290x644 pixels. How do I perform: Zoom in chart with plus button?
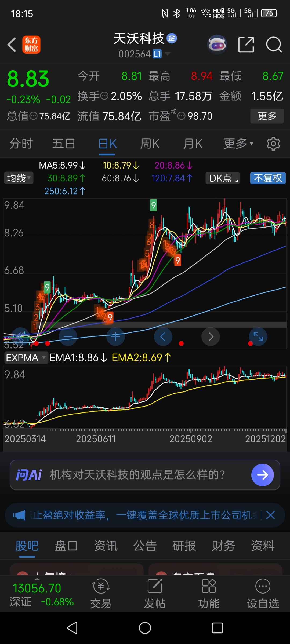pyautogui.click(x=116, y=336)
